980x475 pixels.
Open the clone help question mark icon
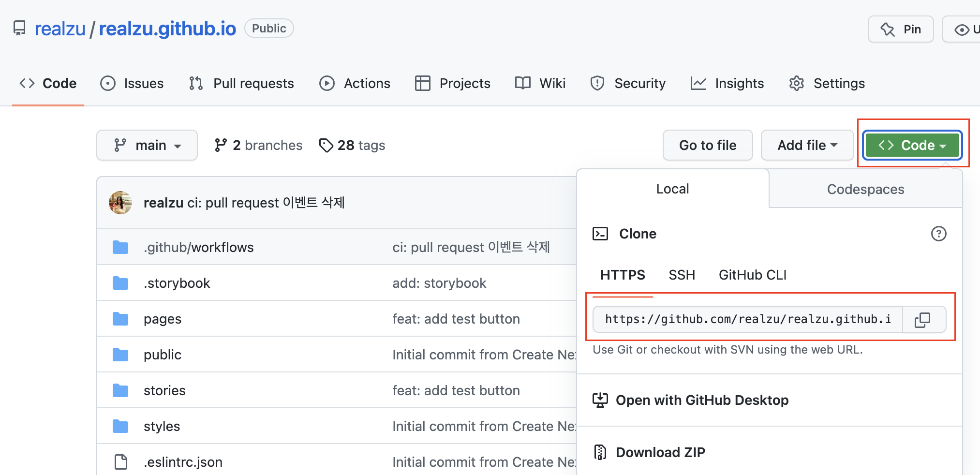coord(938,234)
